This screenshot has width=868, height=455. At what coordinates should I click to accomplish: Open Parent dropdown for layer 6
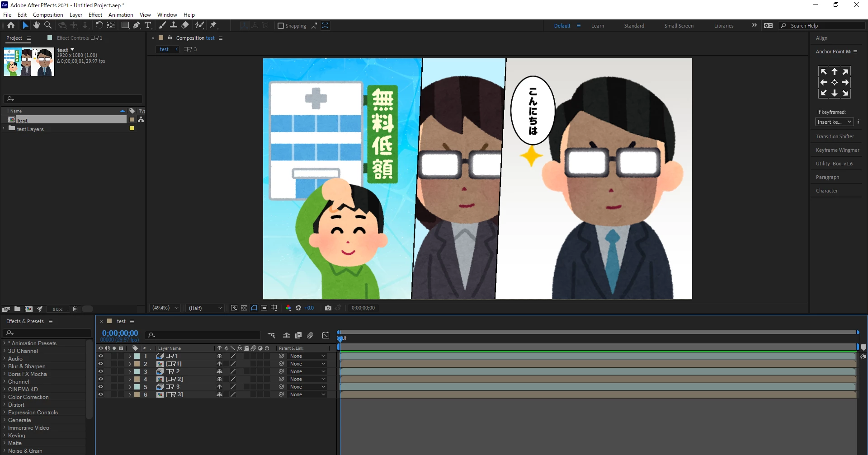click(x=307, y=394)
